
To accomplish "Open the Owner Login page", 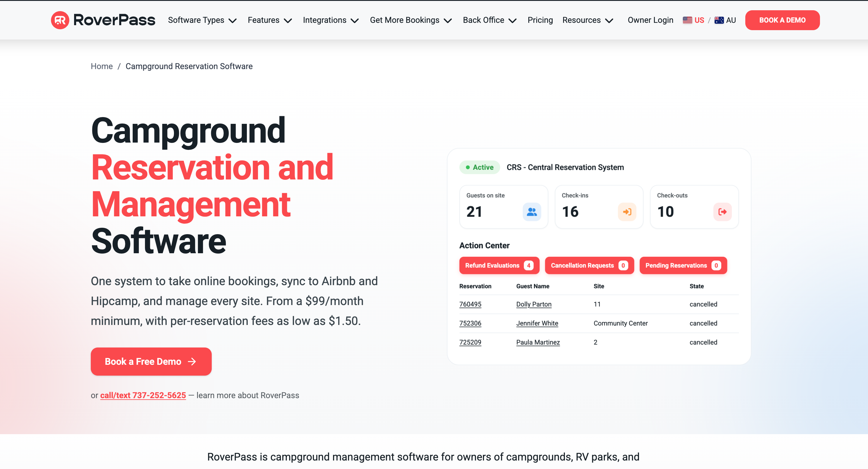I will [x=650, y=20].
